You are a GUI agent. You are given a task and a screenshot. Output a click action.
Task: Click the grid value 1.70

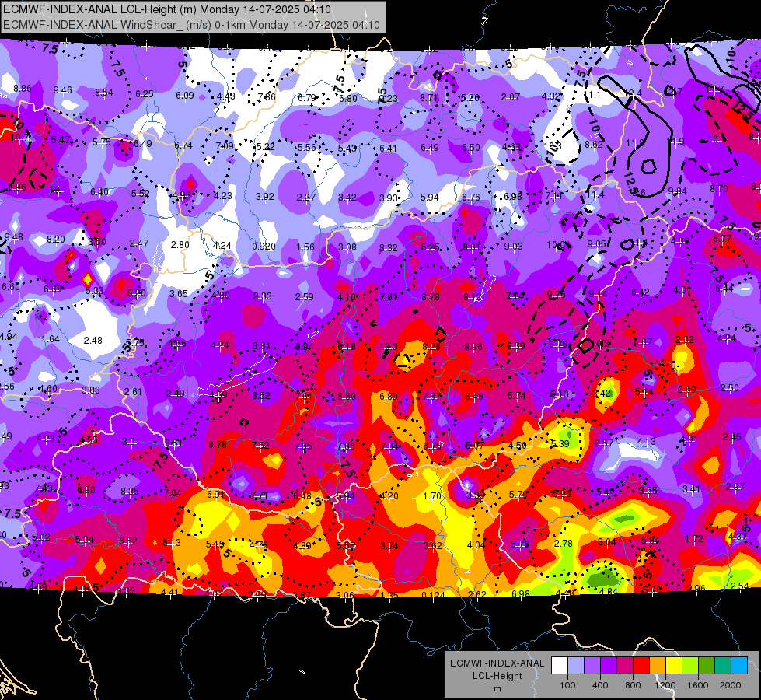click(x=432, y=496)
